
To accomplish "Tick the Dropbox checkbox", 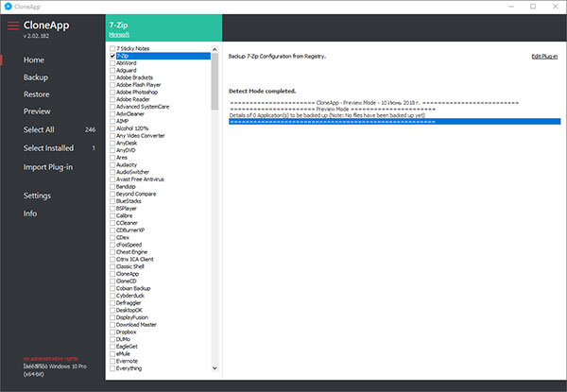I will tap(112, 332).
